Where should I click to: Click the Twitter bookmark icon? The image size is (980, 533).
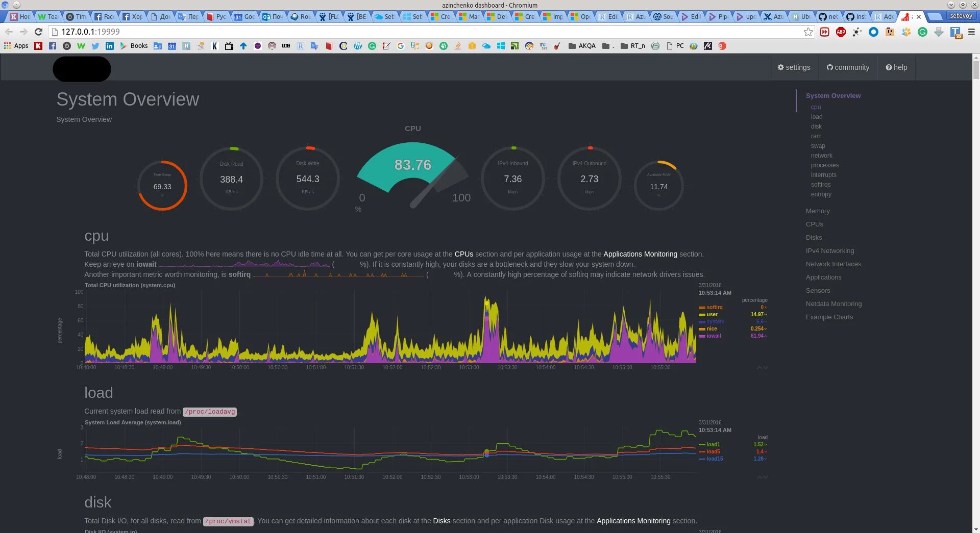coord(95,46)
